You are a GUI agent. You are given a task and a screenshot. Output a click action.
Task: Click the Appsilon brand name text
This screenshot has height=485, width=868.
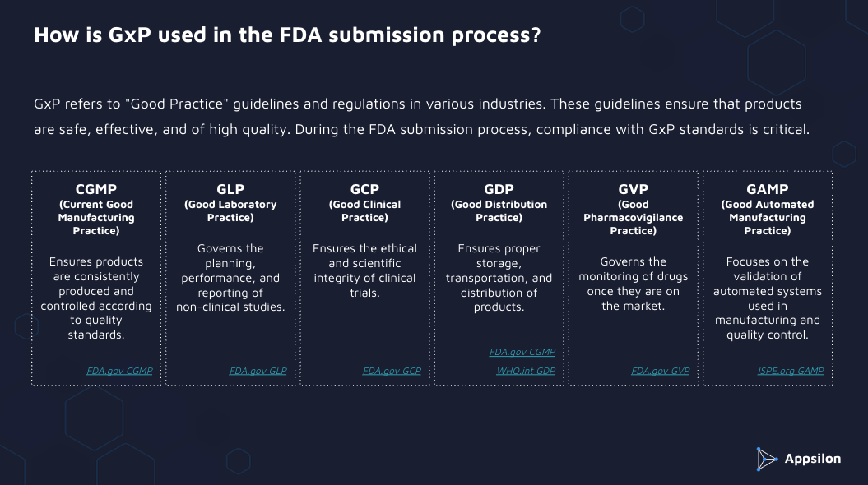pyautogui.click(x=811, y=459)
